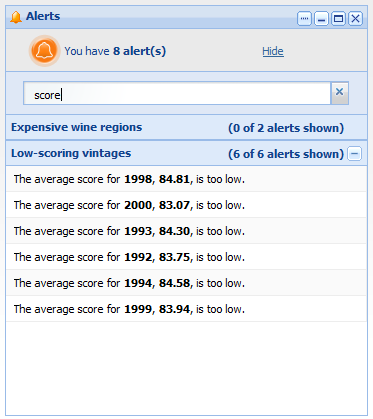Click the small bell icon beside Alerts title
373x419 pixels.
16,17
